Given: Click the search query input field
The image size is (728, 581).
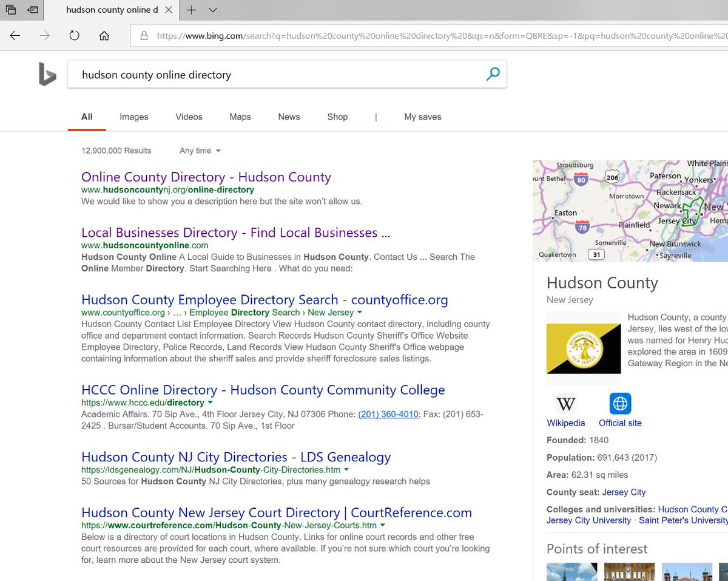Looking at the screenshot, I should click(286, 75).
